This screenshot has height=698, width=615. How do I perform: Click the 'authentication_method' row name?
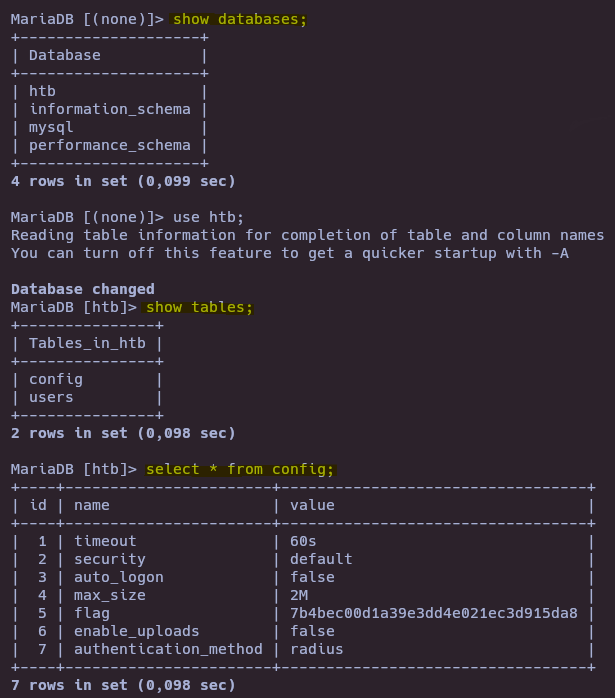pyautogui.click(x=168, y=649)
